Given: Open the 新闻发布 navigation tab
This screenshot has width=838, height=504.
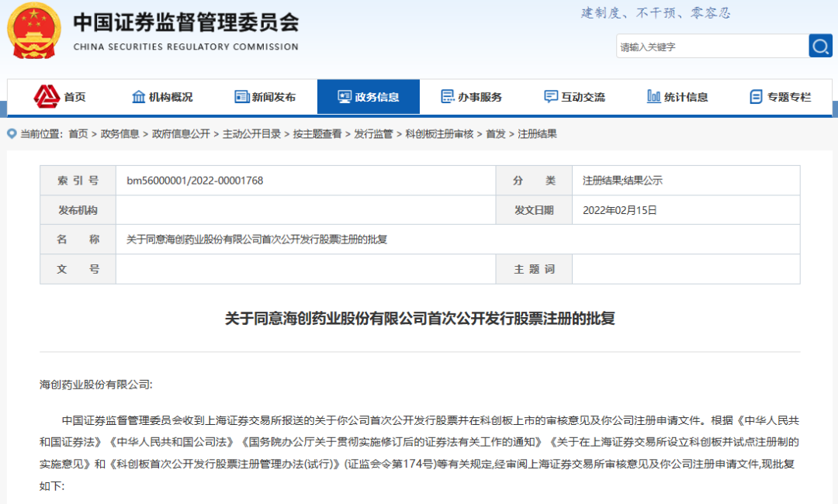Looking at the screenshot, I should (265, 97).
